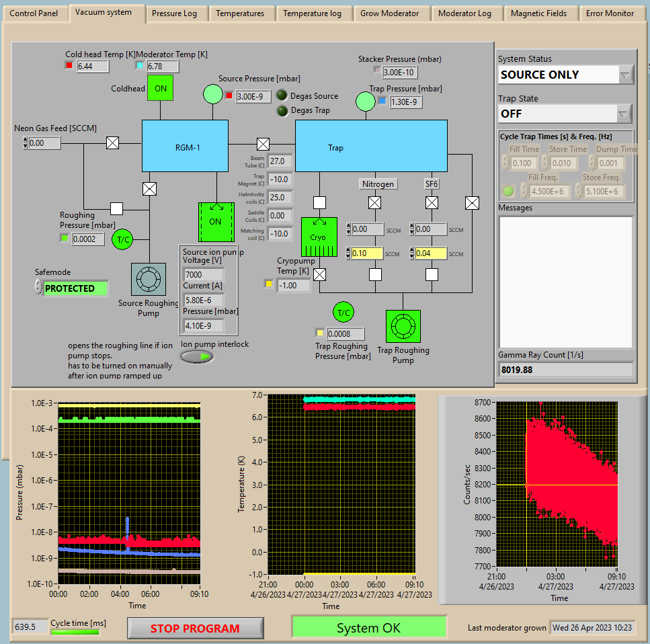Click the Neon Gas Feed valve icon
Image resolution: width=650 pixels, height=644 pixels.
pos(113,143)
